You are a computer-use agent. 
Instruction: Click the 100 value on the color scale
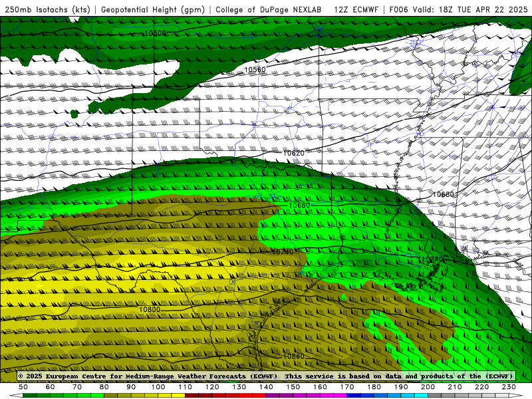click(x=158, y=387)
